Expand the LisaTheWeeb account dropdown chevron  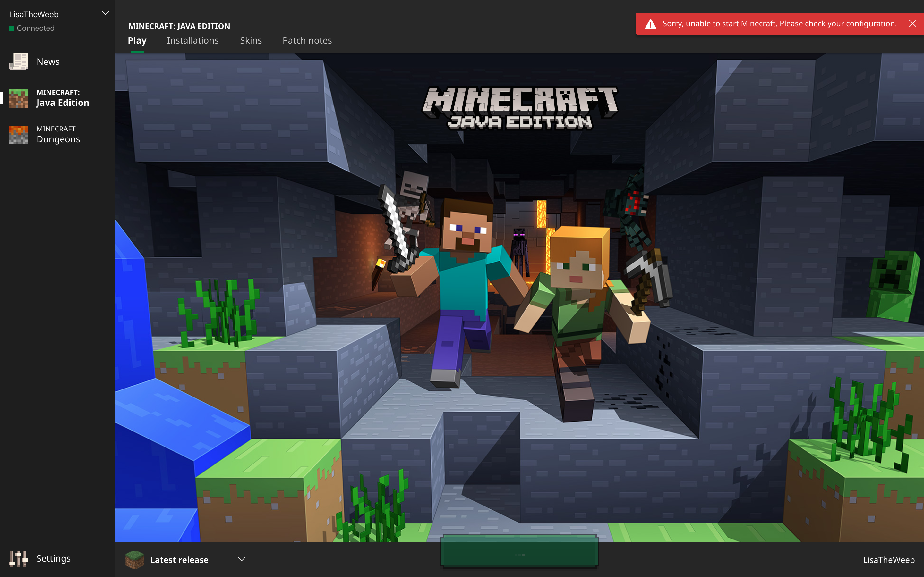[105, 13]
